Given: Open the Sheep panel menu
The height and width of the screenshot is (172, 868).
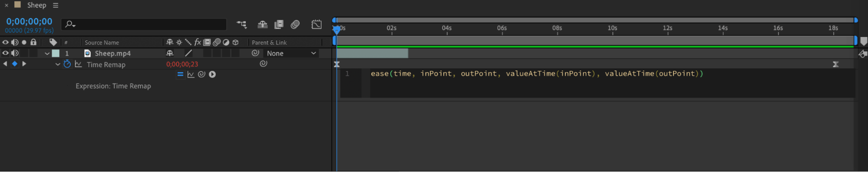Looking at the screenshot, I should point(56,5).
